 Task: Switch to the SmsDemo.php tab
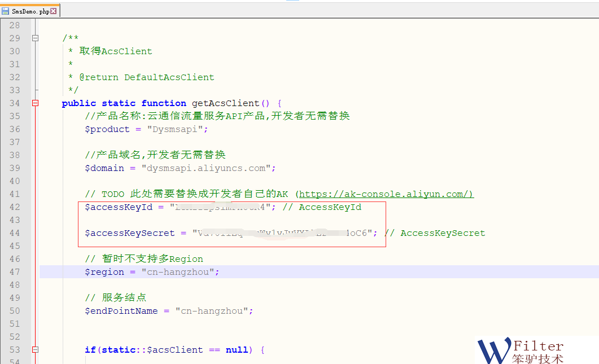(29, 11)
